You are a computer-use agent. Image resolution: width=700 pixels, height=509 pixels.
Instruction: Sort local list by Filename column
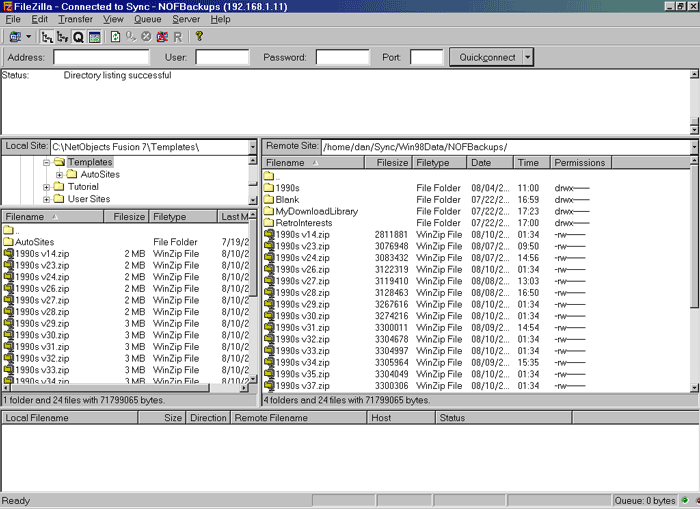click(53, 217)
